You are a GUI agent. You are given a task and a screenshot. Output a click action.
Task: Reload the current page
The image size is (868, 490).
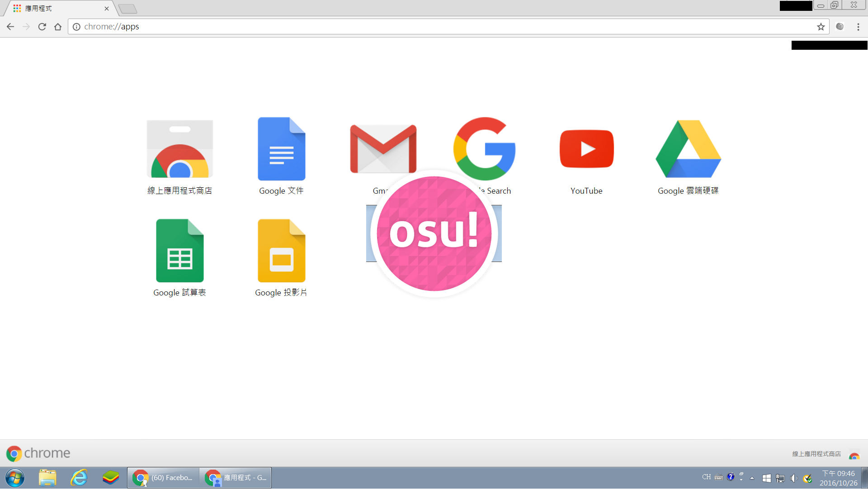pyautogui.click(x=42, y=27)
